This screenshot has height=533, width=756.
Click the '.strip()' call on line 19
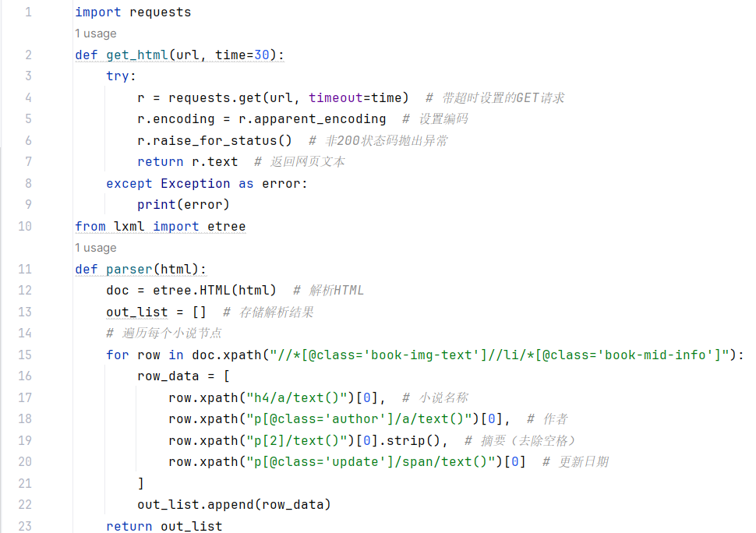point(410,440)
